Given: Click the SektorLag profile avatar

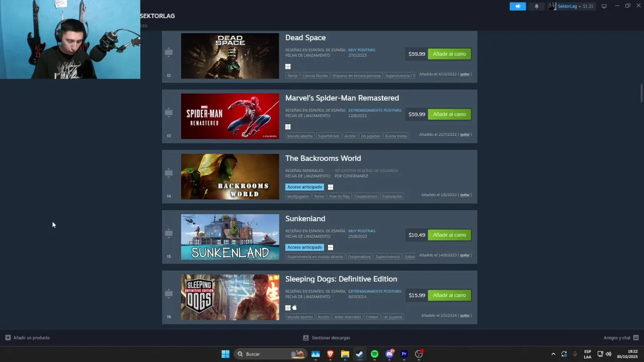Looking at the screenshot, I should [552, 6].
